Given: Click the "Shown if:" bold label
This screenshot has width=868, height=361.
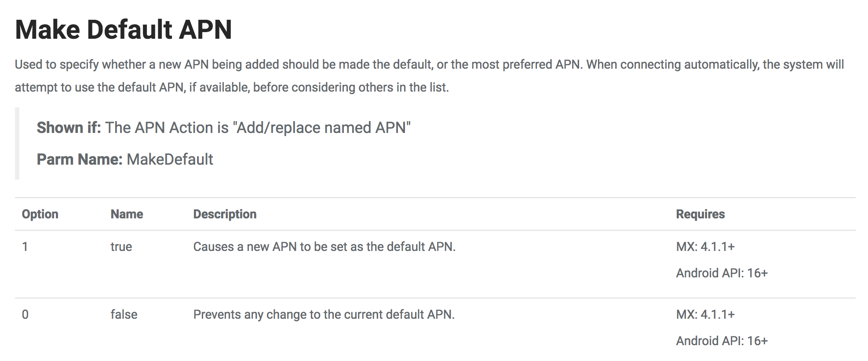Looking at the screenshot, I should point(69,128).
